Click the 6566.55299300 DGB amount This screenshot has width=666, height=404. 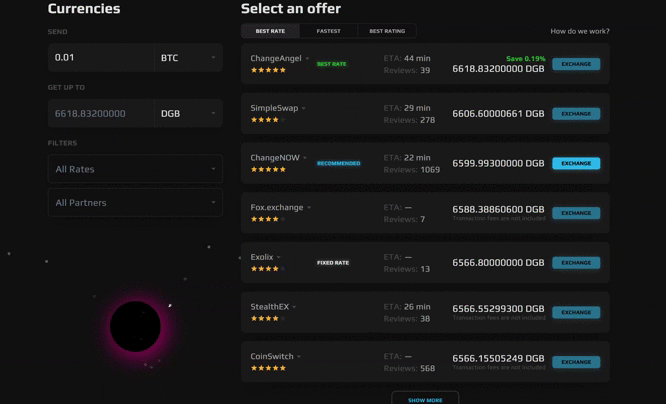pos(498,309)
